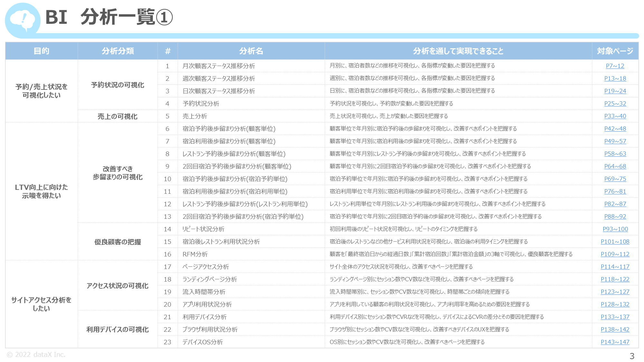This screenshot has width=644, height=362.
Task: Follow the P49~57 page link
Action: (x=615, y=141)
